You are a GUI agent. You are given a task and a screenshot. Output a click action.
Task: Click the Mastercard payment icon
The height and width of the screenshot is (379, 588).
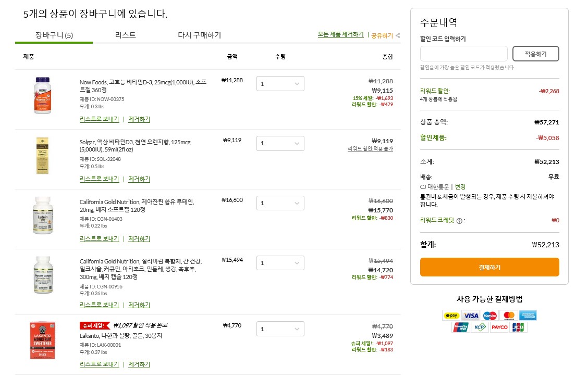pos(509,315)
